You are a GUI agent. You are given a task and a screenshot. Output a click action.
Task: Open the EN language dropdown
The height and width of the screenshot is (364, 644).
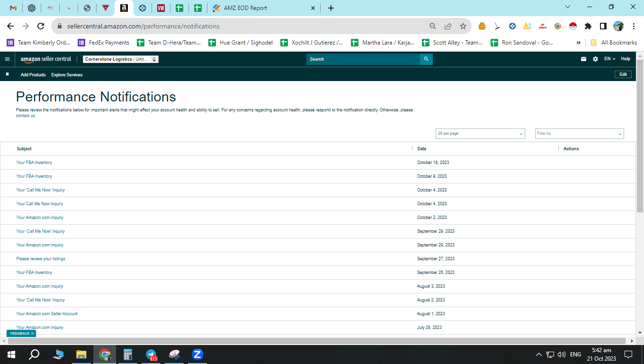610,59
